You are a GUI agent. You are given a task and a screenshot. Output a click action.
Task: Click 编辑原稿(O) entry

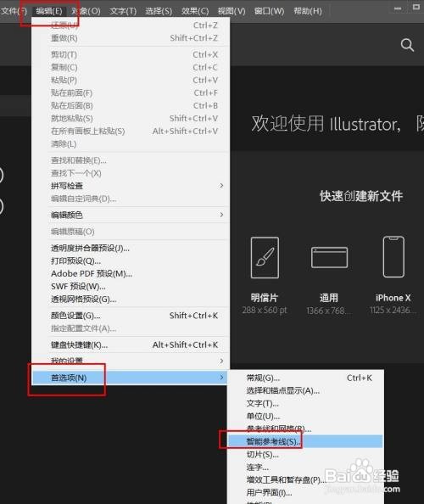tap(131, 232)
